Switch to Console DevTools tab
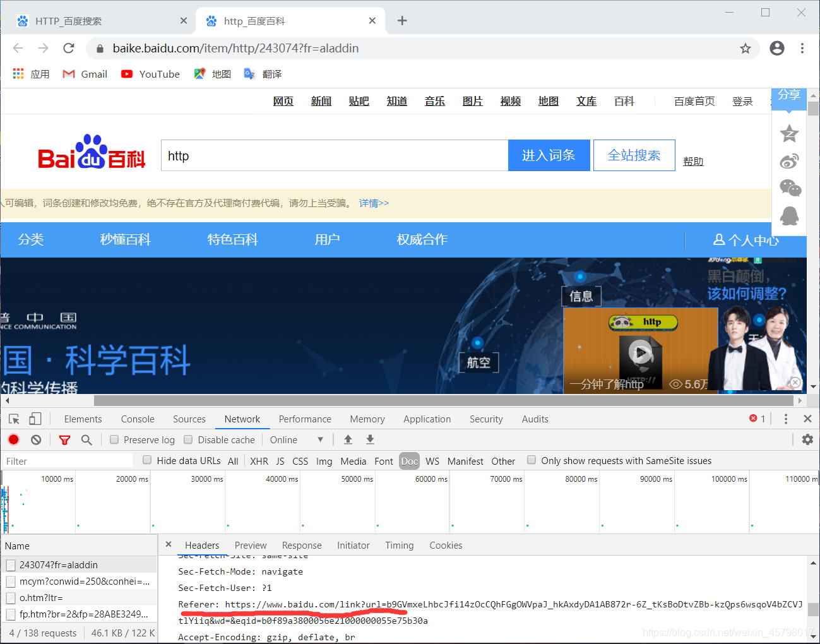Viewport: 820px width, 644px height. [138, 419]
